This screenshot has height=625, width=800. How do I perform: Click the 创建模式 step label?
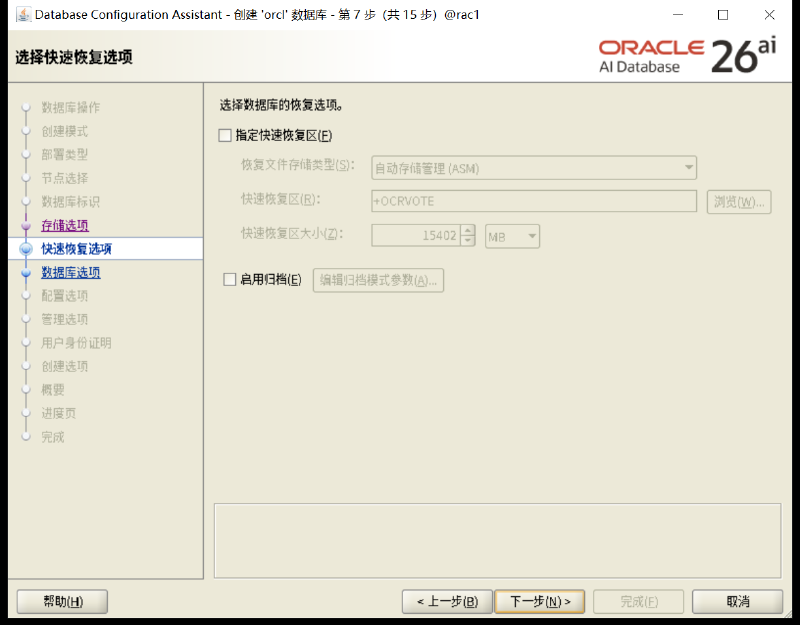coord(65,131)
